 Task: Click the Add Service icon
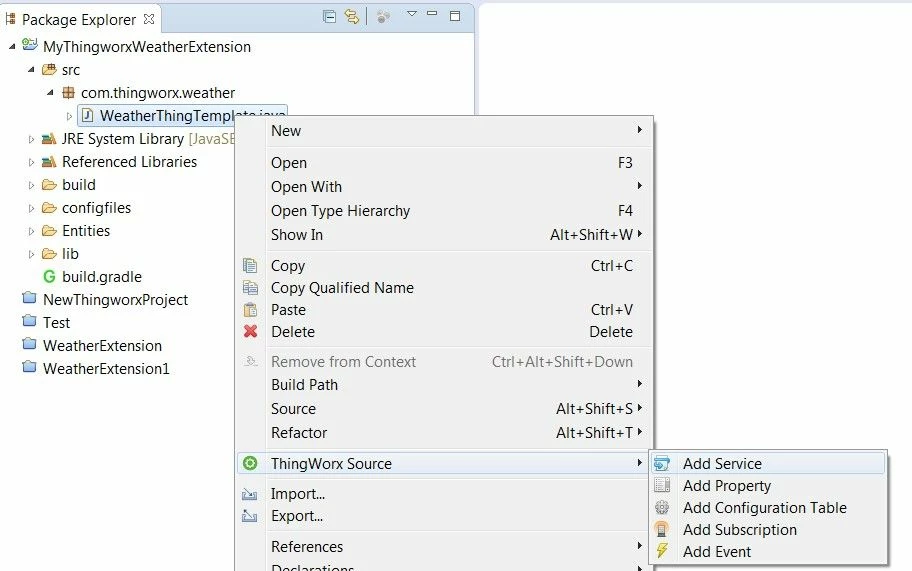pos(662,463)
